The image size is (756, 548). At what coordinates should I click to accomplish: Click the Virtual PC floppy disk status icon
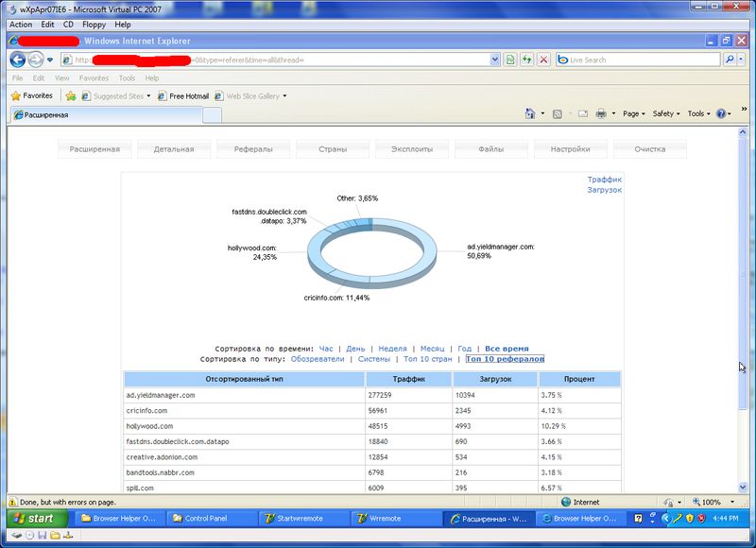pos(43,535)
